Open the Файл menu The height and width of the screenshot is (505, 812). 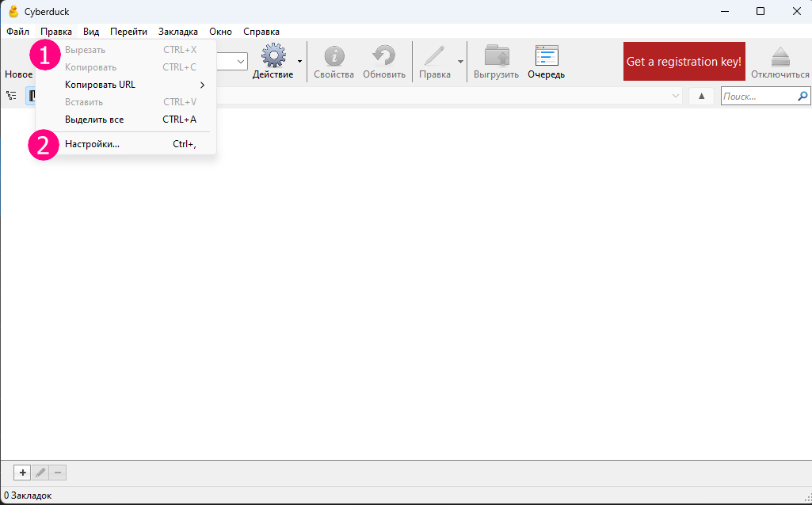(x=18, y=32)
